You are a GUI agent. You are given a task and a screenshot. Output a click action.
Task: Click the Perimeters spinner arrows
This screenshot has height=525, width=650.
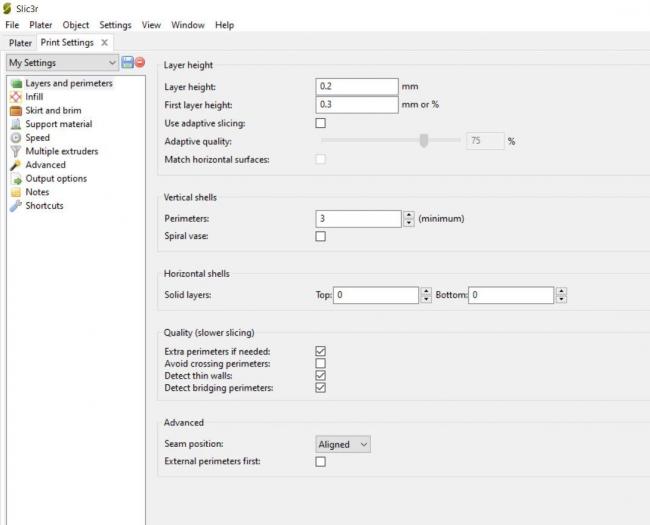pyautogui.click(x=408, y=218)
